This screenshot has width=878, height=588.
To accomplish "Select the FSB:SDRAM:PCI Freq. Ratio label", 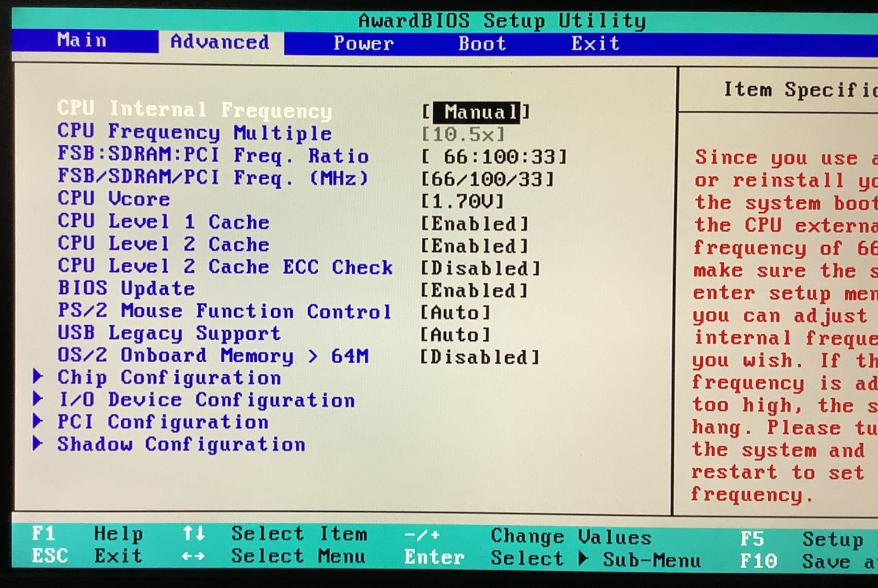I will pos(213,155).
